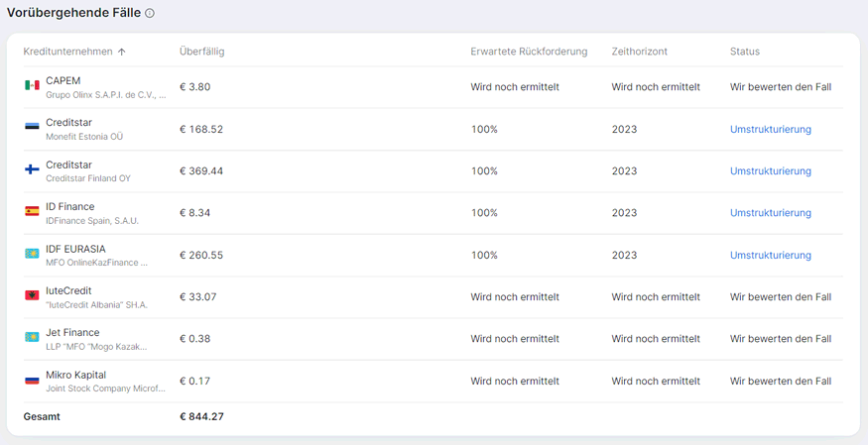This screenshot has width=868, height=445.
Task: Click Wird noch ermittelt recovery for Jet Finance
Action: click(515, 339)
